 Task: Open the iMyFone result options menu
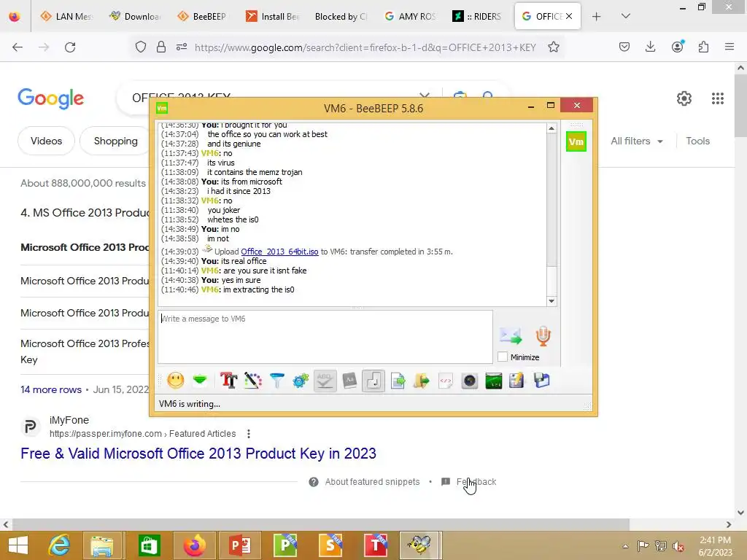pos(248,434)
